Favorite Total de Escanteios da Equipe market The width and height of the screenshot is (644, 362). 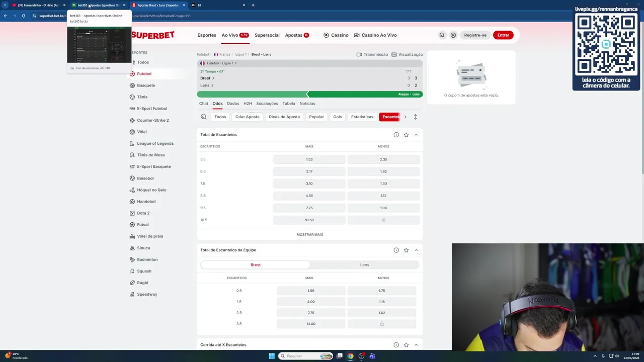[406, 250]
